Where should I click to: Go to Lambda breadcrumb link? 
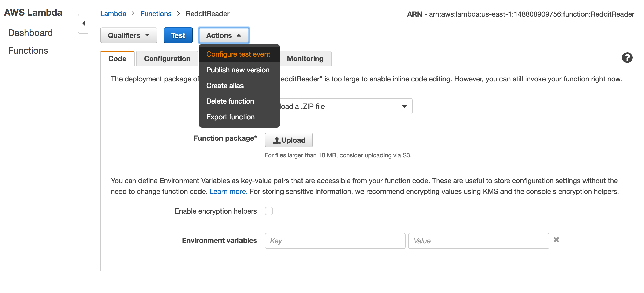click(x=113, y=14)
